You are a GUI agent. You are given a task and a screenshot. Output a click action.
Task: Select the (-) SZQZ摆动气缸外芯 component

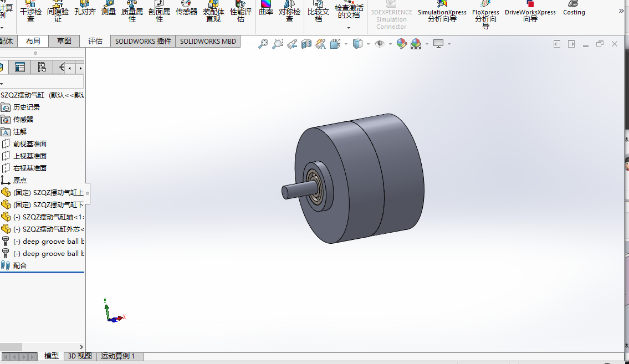[43, 229]
